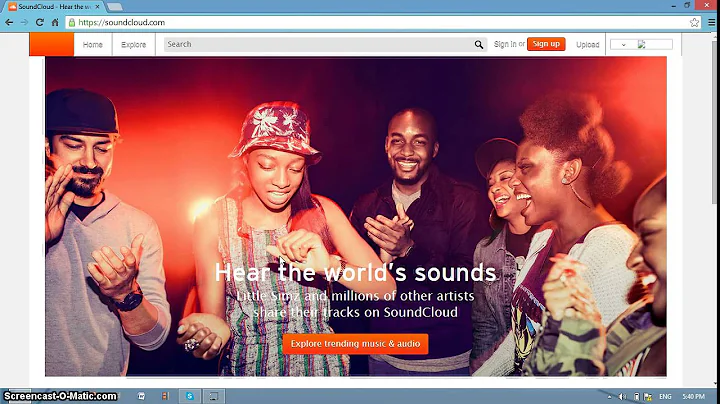Click the search magnifier icon

pyautogui.click(x=478, y=45)
